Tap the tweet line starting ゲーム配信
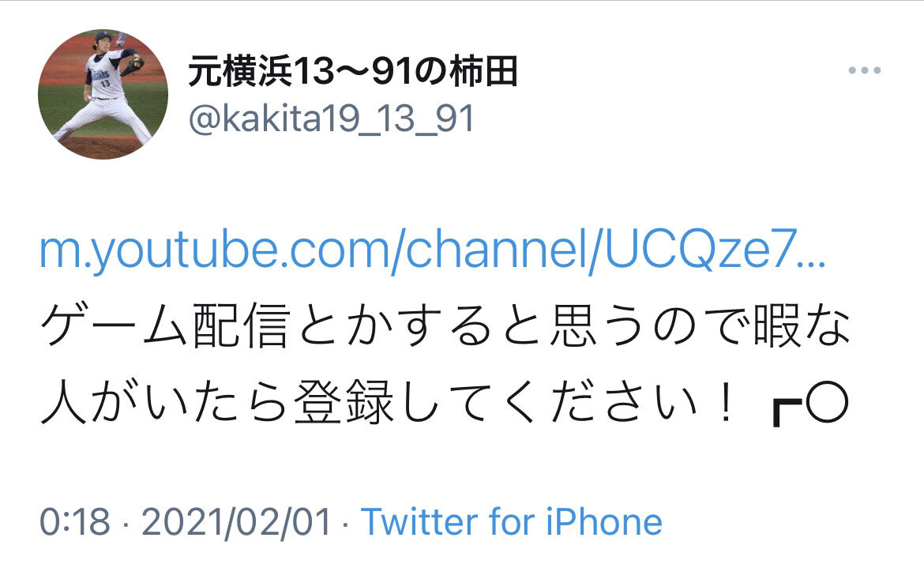 (445, 325)
